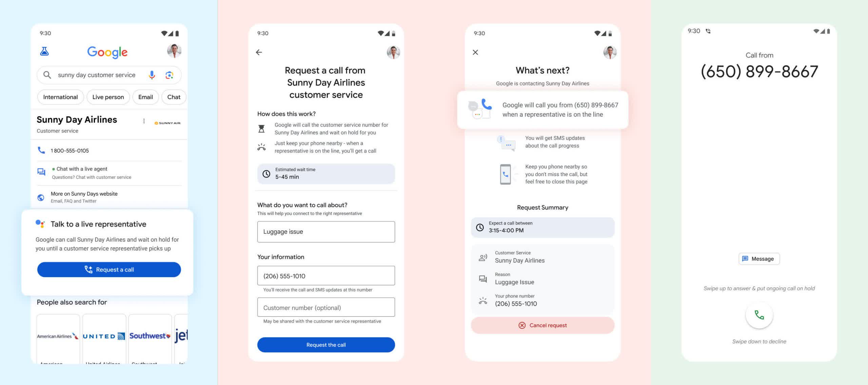Click the Request the call blue button
This screenshot has height=385, width=868.
(325, 345)
